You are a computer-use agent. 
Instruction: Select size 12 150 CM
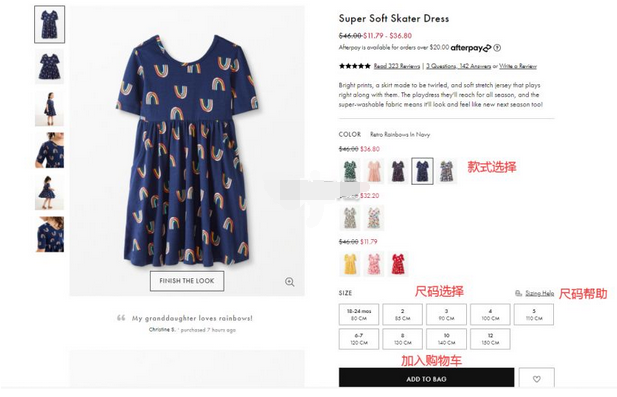pos(490,339)
